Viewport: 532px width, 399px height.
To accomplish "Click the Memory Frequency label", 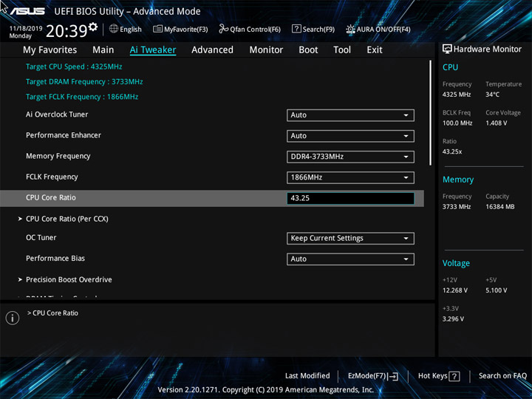I will (x=58, y=156).
